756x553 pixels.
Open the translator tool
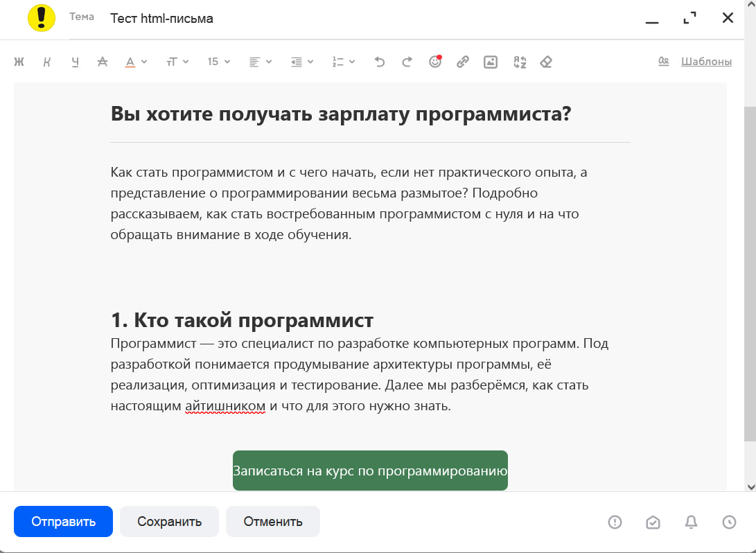[x=520, y=62]
